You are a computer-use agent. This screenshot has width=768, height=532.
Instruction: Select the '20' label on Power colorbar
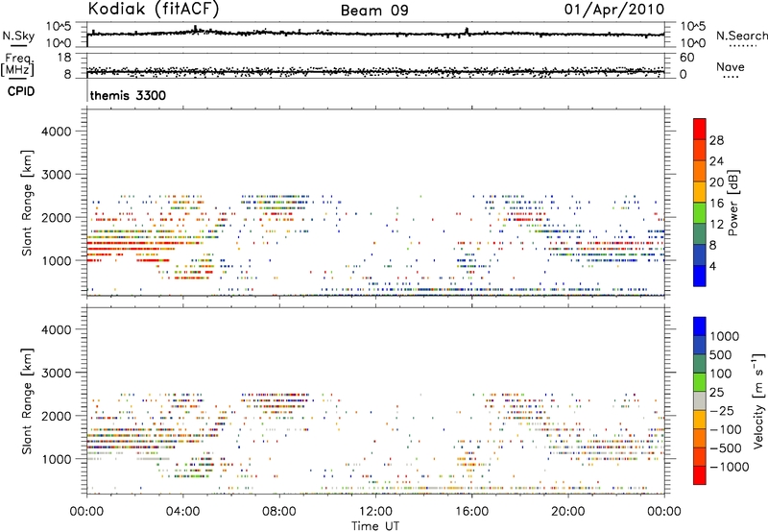click(716, 182)
